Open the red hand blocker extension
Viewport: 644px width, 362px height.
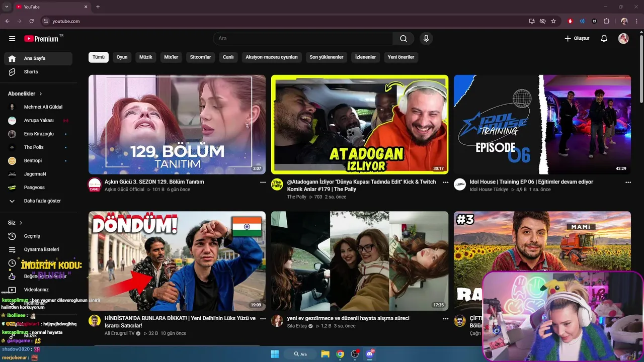pyautogui.click(x=570, y=21)
